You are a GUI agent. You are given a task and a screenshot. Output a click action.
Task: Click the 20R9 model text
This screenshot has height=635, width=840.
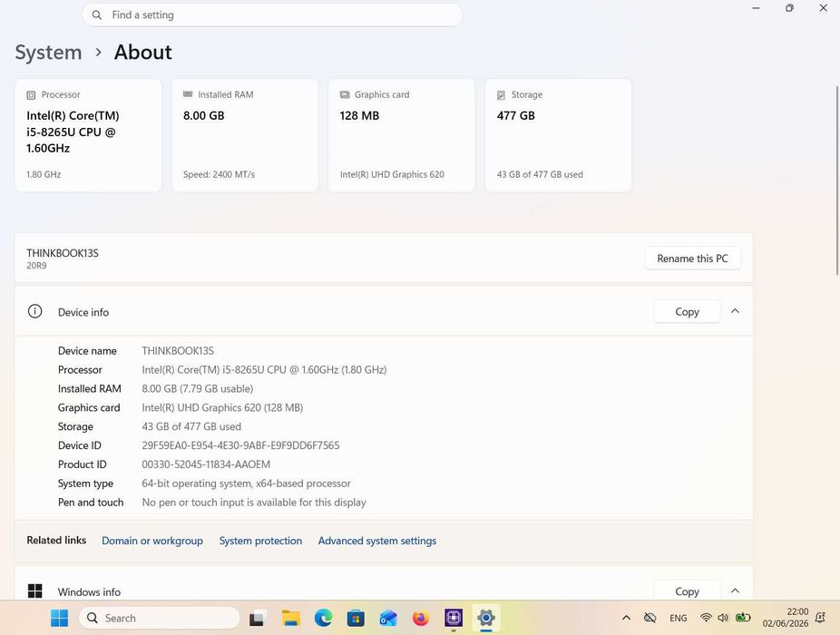pos(36,266)
